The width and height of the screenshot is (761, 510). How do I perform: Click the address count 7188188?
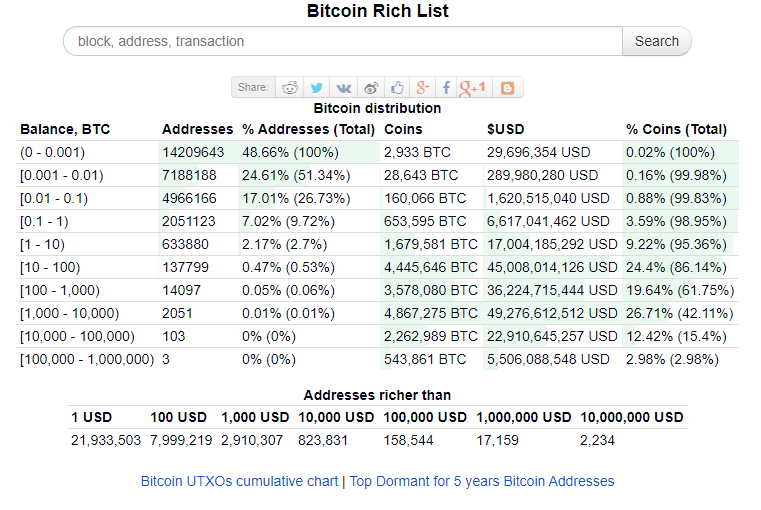pyautogui.click(x=189, y=175)
